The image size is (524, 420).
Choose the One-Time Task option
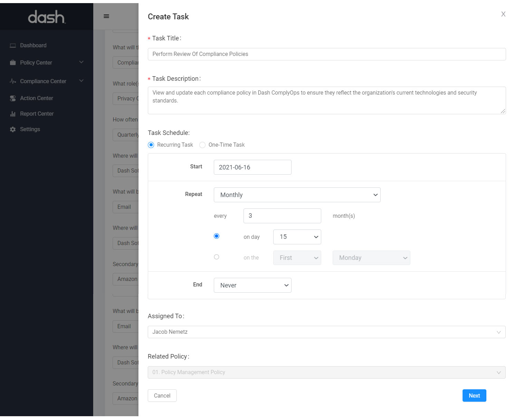tap(202, 145)
